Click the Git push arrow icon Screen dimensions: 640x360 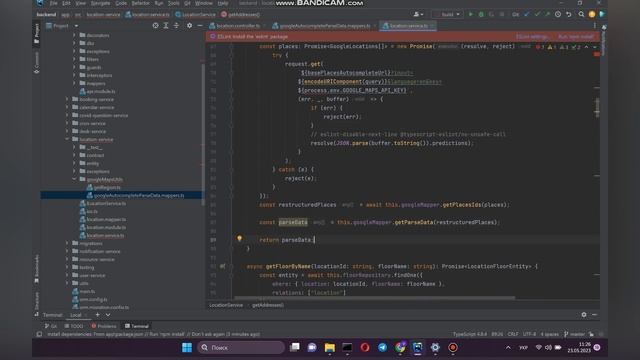(547, 14)
